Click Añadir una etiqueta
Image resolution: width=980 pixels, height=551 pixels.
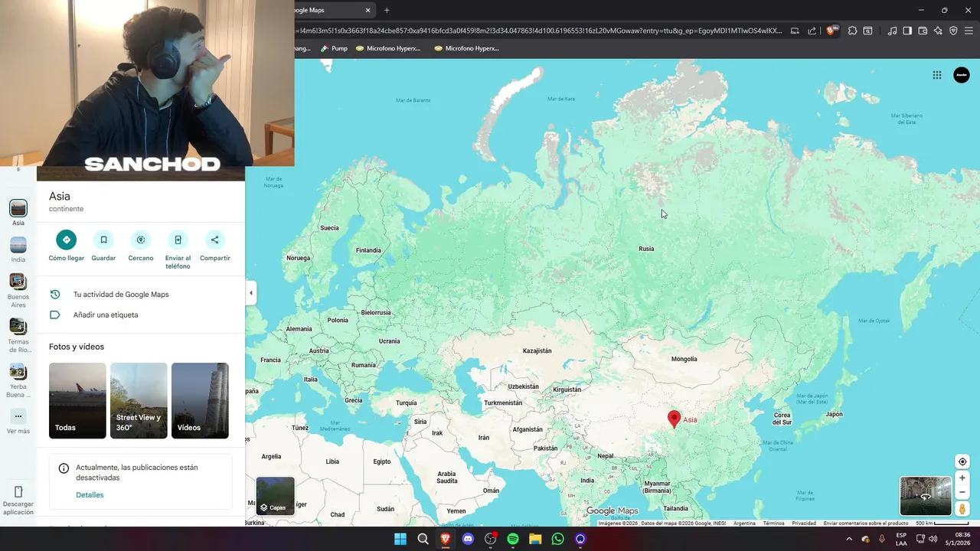click(x=141, y=315)
